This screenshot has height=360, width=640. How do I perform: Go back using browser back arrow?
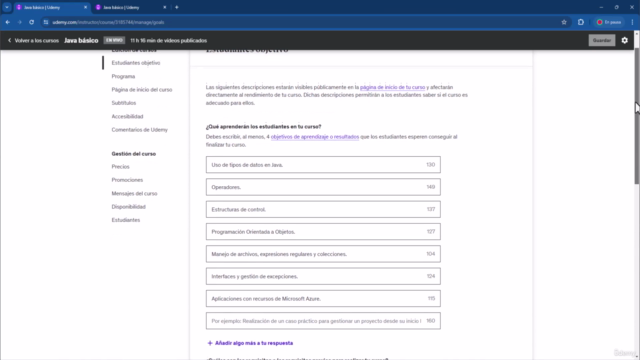coord(8,22)
